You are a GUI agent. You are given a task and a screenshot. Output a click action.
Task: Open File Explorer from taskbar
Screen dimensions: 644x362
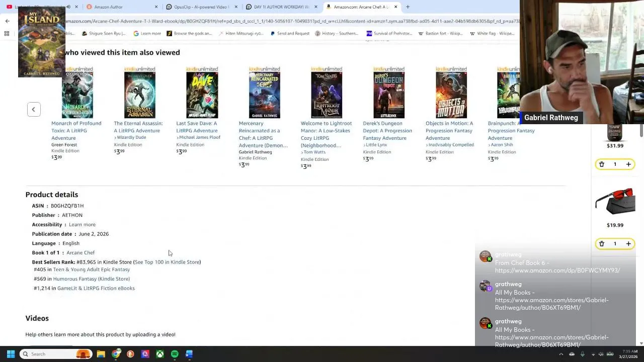tap(101, 354)
